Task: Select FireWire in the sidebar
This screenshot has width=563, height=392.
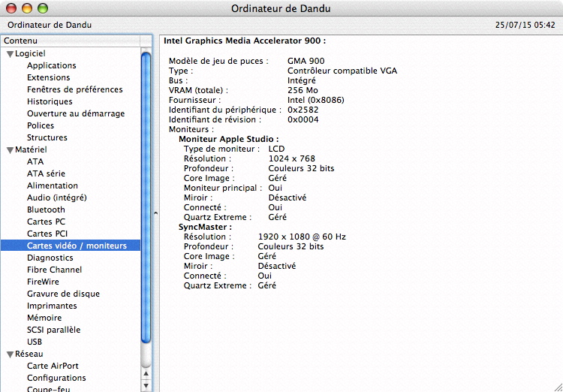Action: click(43, 282)
